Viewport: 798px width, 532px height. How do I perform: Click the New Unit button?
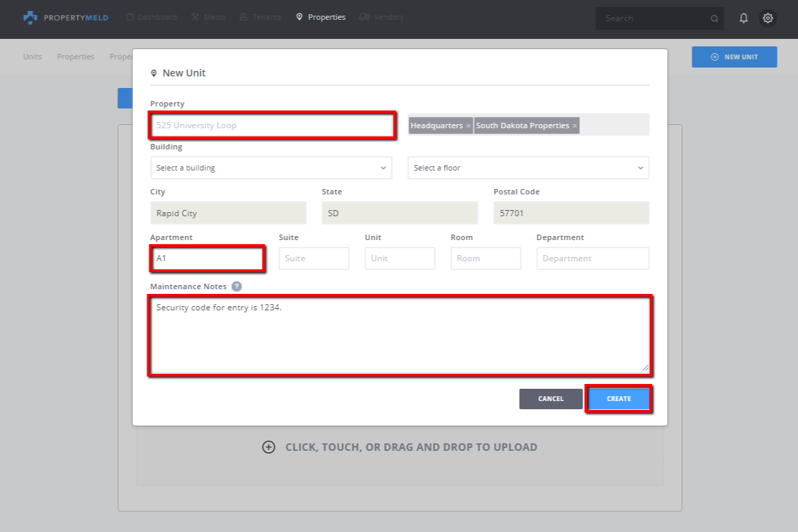point(734,57)
